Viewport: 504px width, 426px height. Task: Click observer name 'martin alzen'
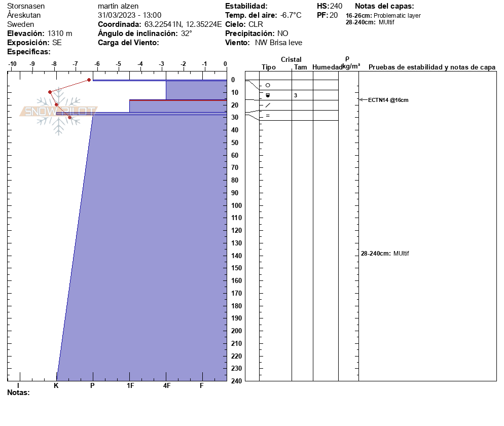(118, 6)
